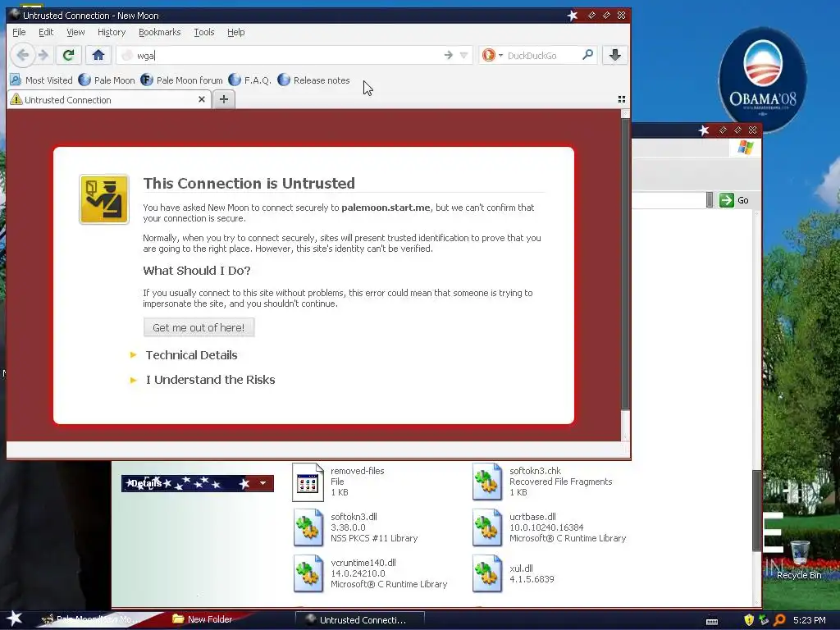Open a new tab with the plus button
Screen dimensions: 840x630
224,99
